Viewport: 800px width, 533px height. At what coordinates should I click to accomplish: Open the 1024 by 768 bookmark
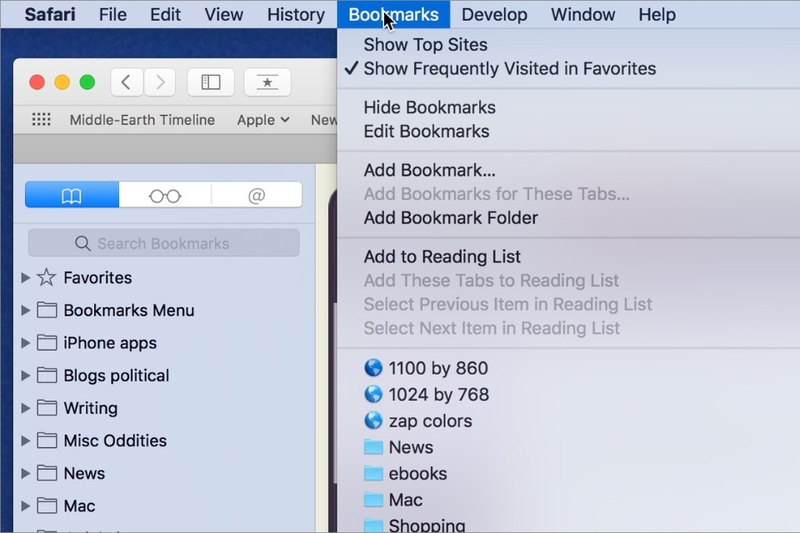click(x=439, y=395)
